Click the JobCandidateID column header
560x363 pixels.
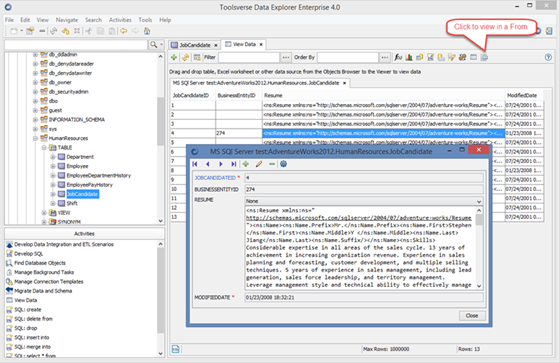point(193,95)
